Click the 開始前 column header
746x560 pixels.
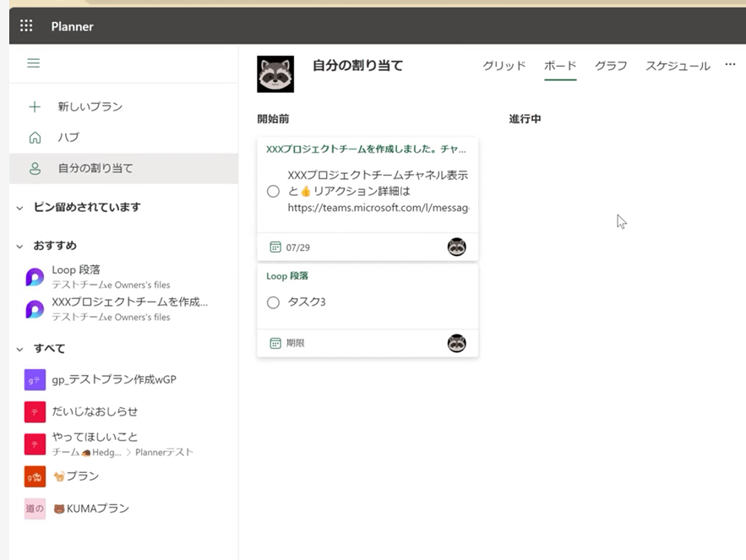tap(273, 119)
